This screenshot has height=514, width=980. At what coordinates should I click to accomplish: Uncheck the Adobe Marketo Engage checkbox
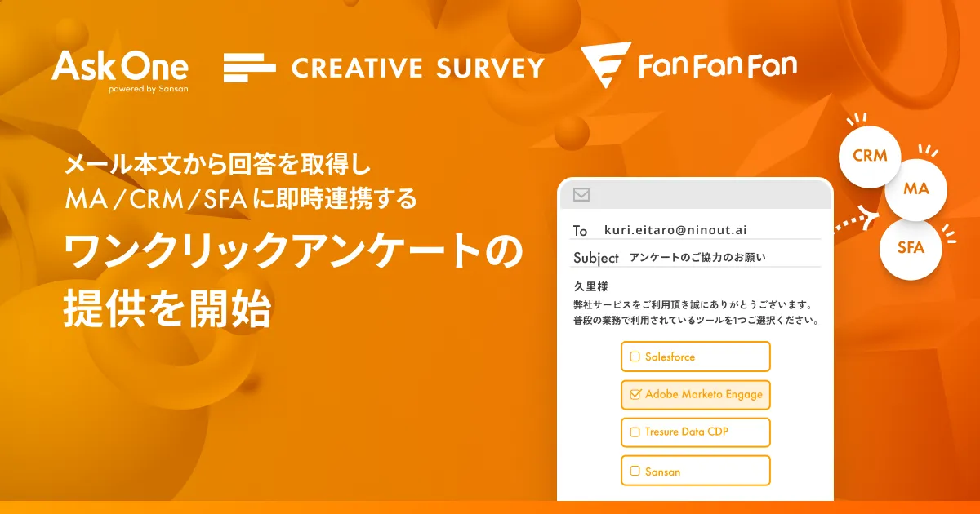tap(635, 394)
